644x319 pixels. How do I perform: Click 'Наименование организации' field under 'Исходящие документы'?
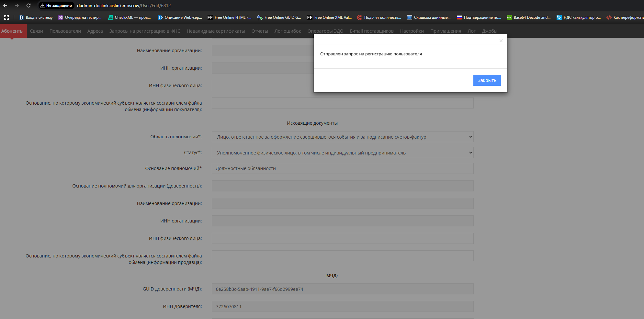click(x=343, y=203)
